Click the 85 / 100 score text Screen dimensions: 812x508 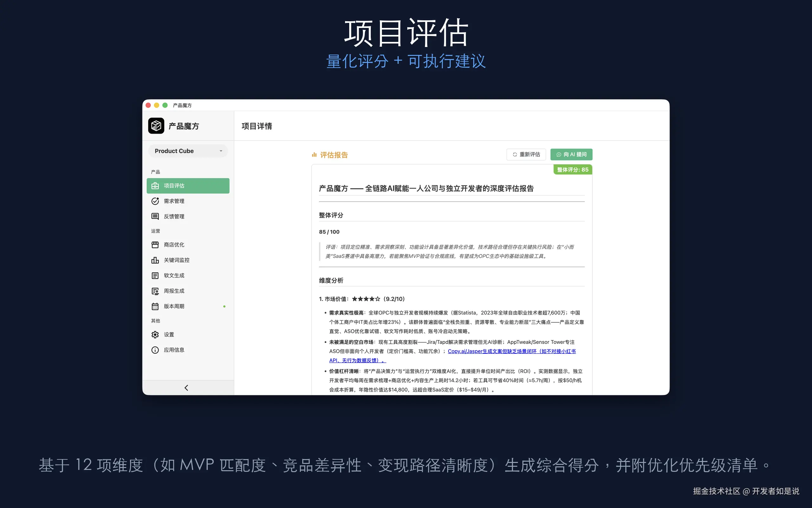point(329,232)
